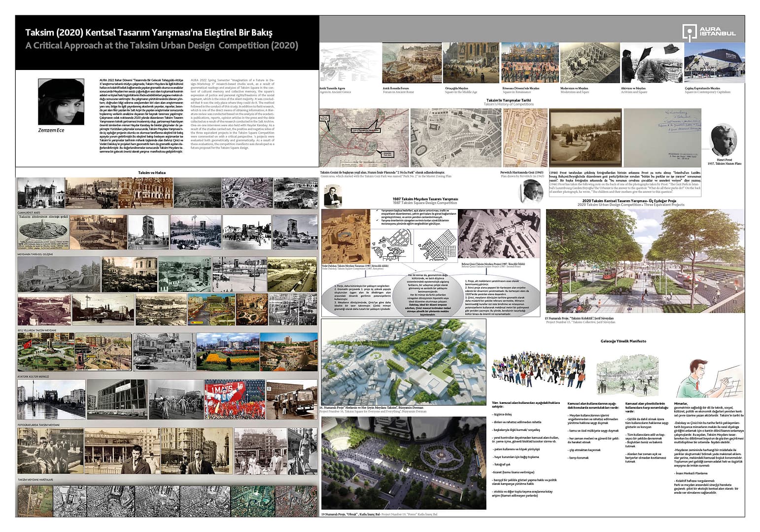The image size is (760, 532).
Task: Click the Geleceğe Yönelik Manifesto heading
Action: pos(623,341)
